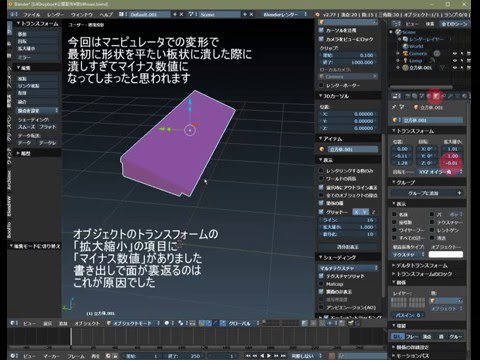
Task: Toggle the テクスチャソリッド checkbox
Action: [x=321, y=276]
